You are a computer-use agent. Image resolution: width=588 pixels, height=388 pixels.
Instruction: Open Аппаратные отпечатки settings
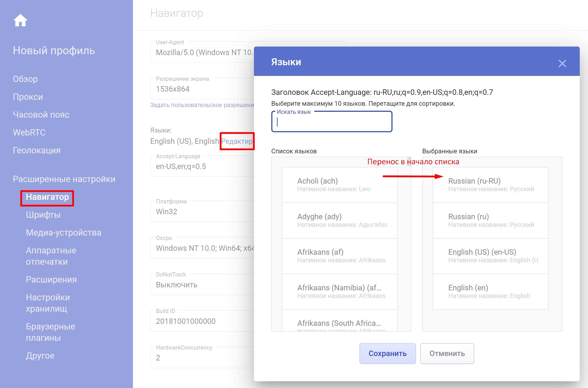tap(51, 256)
